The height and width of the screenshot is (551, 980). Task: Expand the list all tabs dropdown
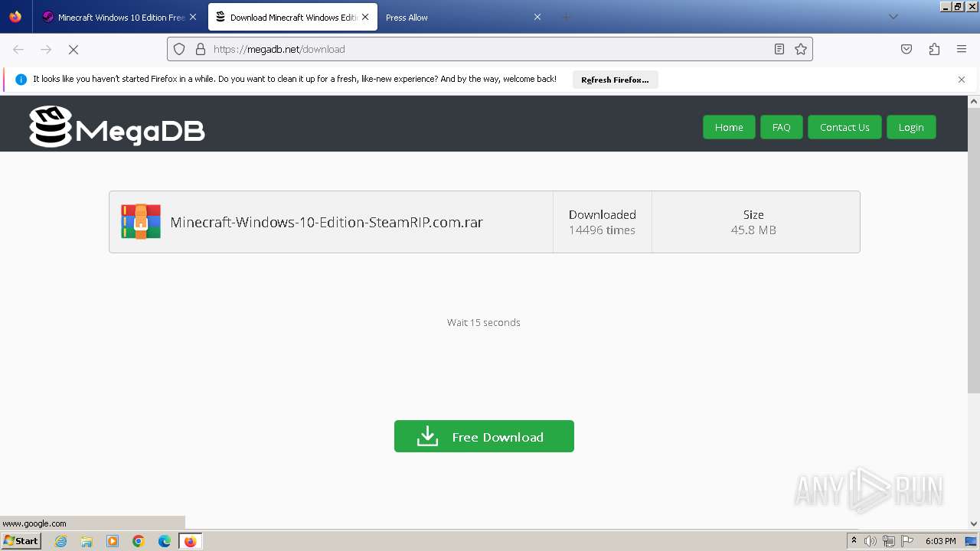coord(893,17)
